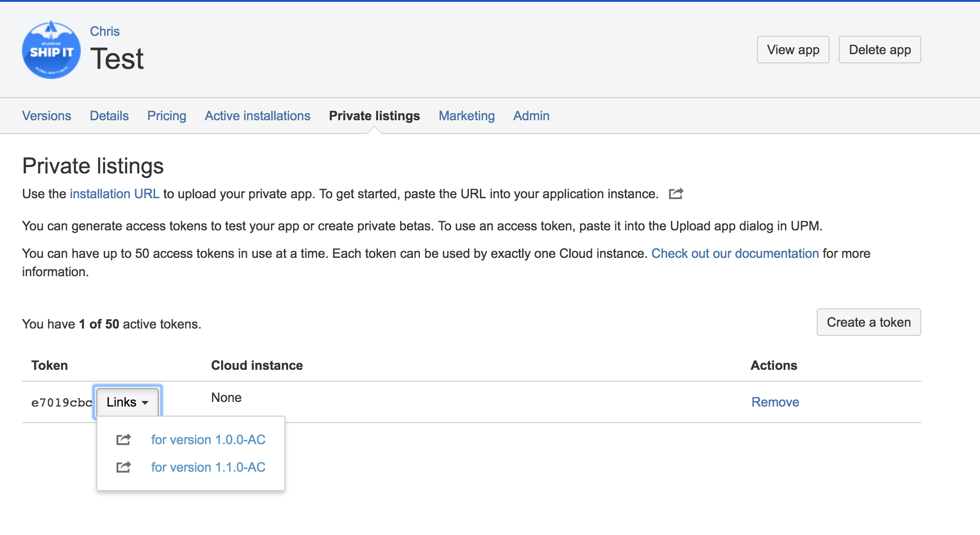Screen dimensions: 980x535
Task: Open the Admin tab
Action: pos(531,116)
